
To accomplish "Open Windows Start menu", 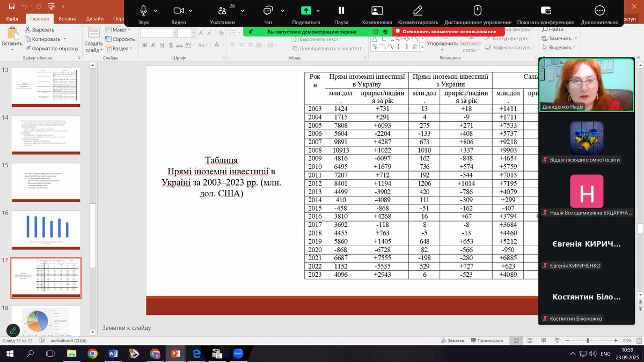I will click(9, 353).
